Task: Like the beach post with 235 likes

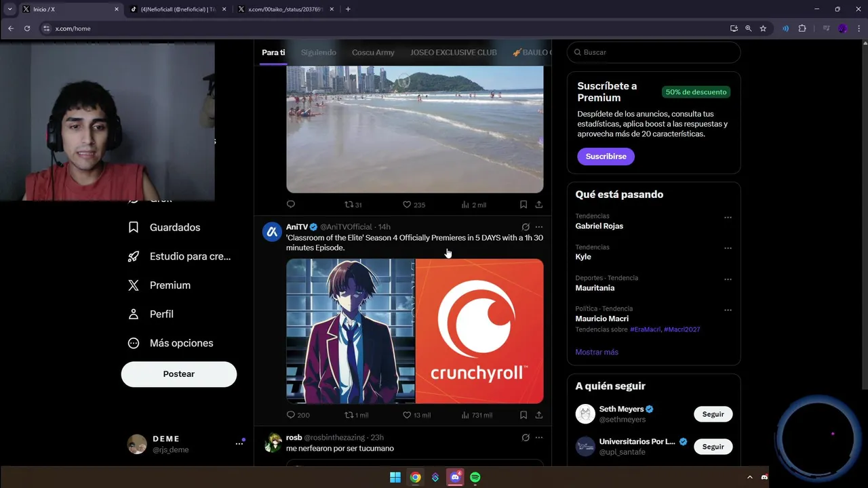Action: click(414, 204)
